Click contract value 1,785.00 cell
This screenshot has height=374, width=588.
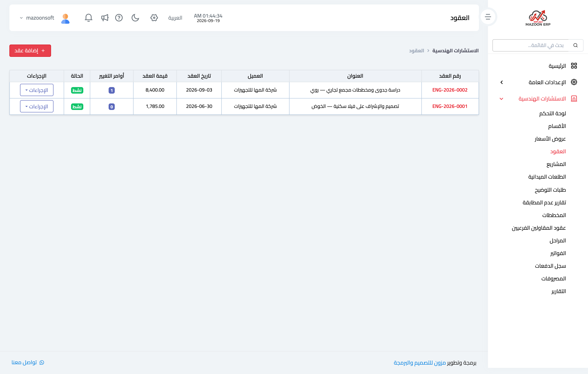pos(155,106)
